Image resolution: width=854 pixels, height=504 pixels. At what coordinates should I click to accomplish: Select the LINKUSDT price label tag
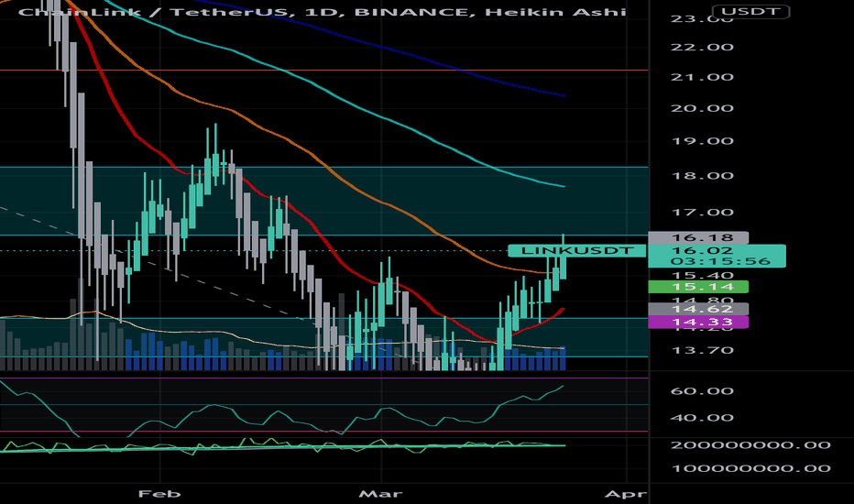click(x=577, y=251)
